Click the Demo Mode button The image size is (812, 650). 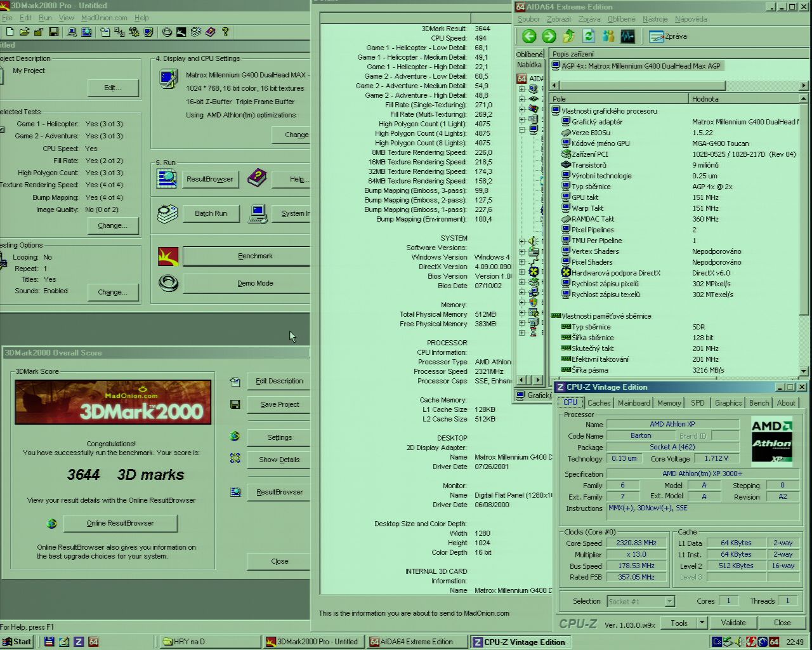click(x=246, y=283)
